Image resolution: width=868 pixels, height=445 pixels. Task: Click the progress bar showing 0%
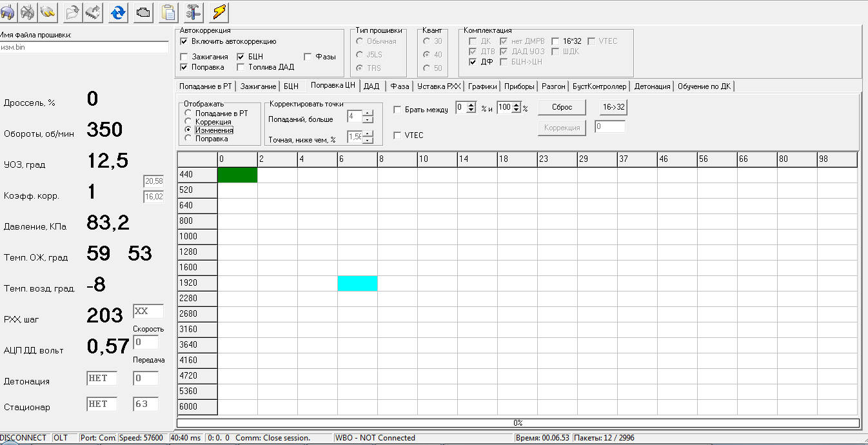tap(518, 423)
